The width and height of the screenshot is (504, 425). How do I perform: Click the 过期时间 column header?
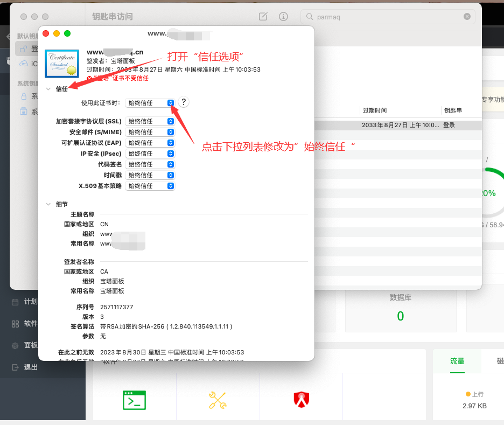pos(375,110)
